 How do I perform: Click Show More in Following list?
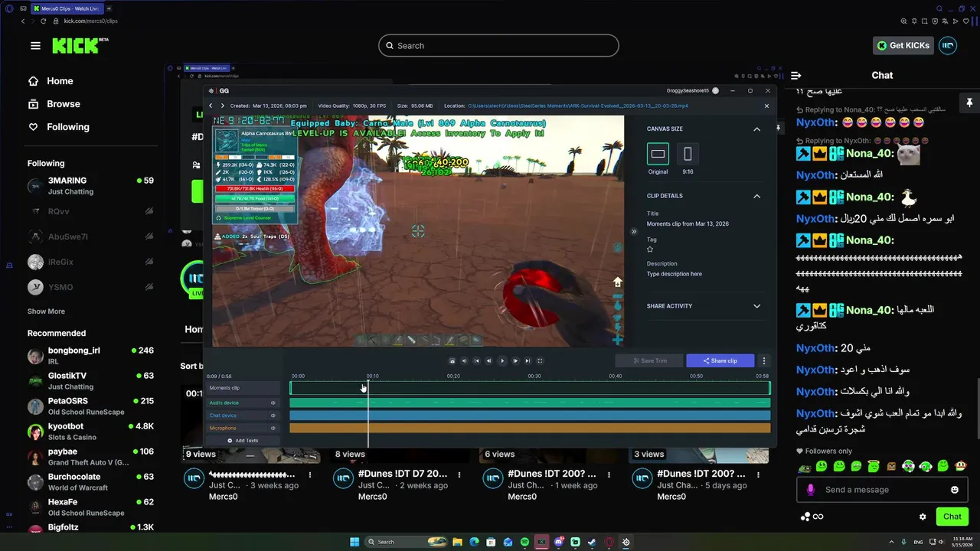(x=46, y=311)
